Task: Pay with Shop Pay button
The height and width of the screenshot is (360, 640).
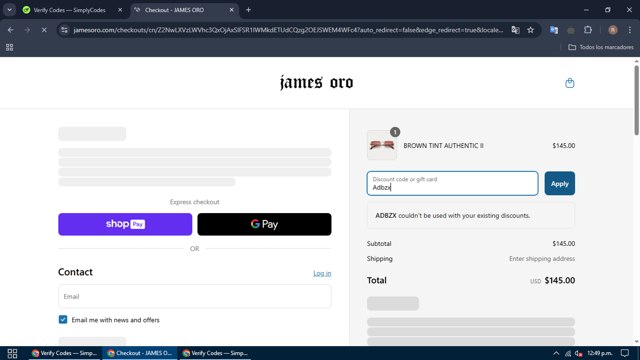Action: tap(125, 224)
